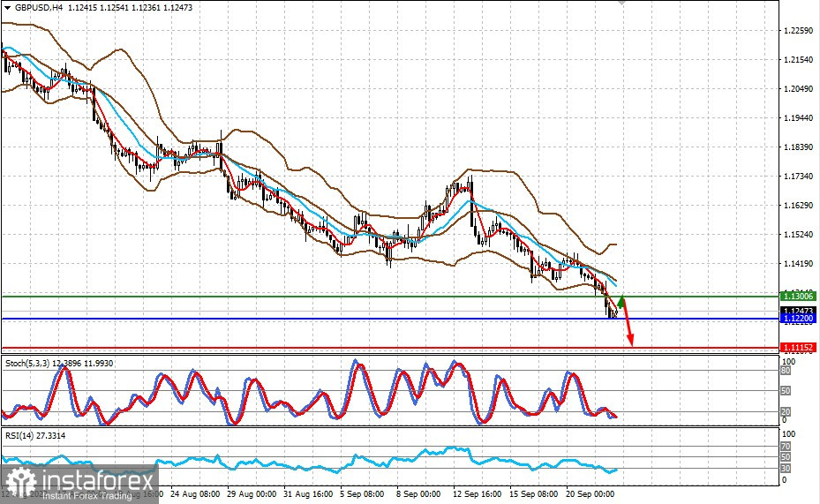Select the red 1.11152 level tag

click(x=798, y=347)
